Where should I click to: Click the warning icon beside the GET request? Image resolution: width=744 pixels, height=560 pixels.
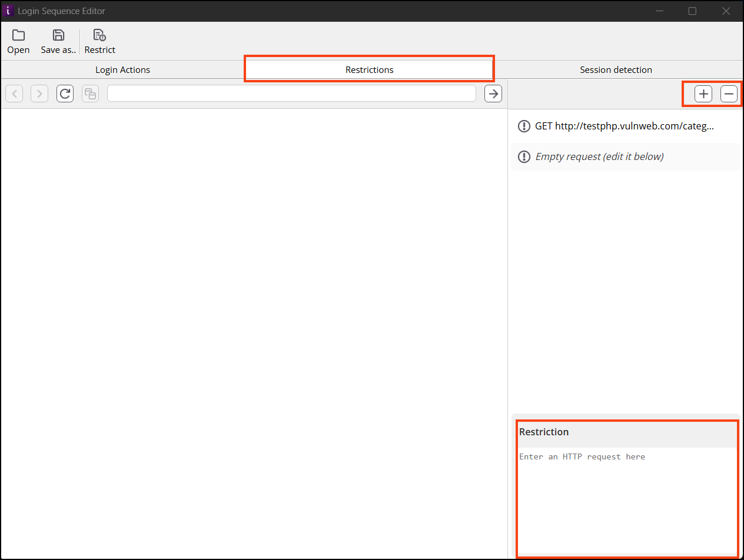tap(524, 126)
